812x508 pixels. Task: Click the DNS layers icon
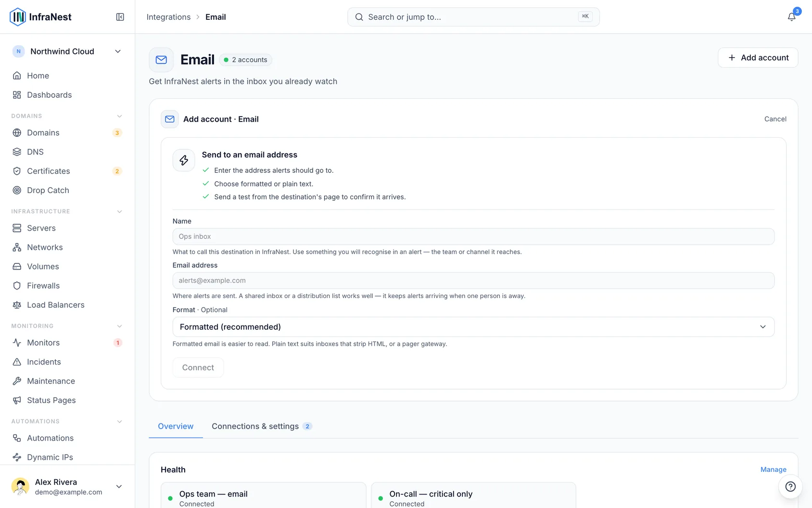coord(17,152)
